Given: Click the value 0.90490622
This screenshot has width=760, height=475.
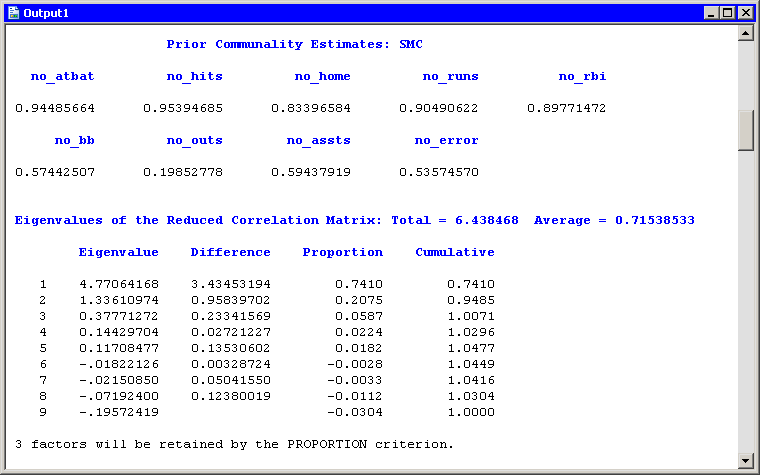Looking at the screenshot, I should (439, 108).
